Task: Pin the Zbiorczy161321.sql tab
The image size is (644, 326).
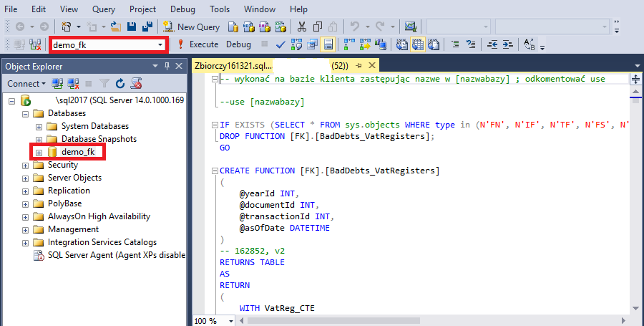Action: pyautogui.click(x=358, y=65)
